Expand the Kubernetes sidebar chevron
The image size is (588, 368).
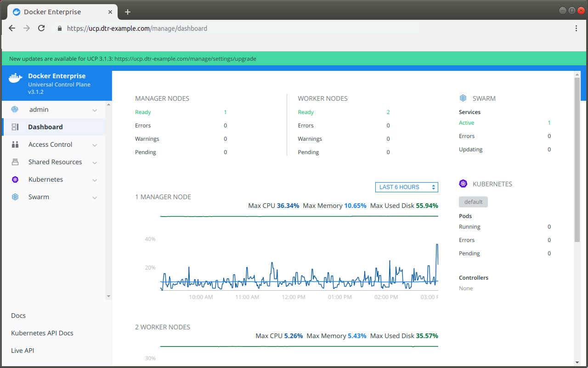[95, 180]
